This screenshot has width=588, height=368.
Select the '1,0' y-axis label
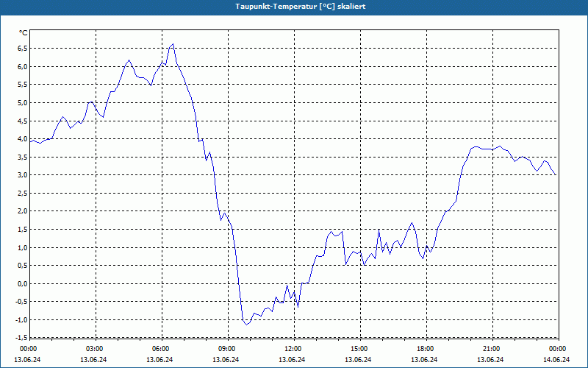23,247
